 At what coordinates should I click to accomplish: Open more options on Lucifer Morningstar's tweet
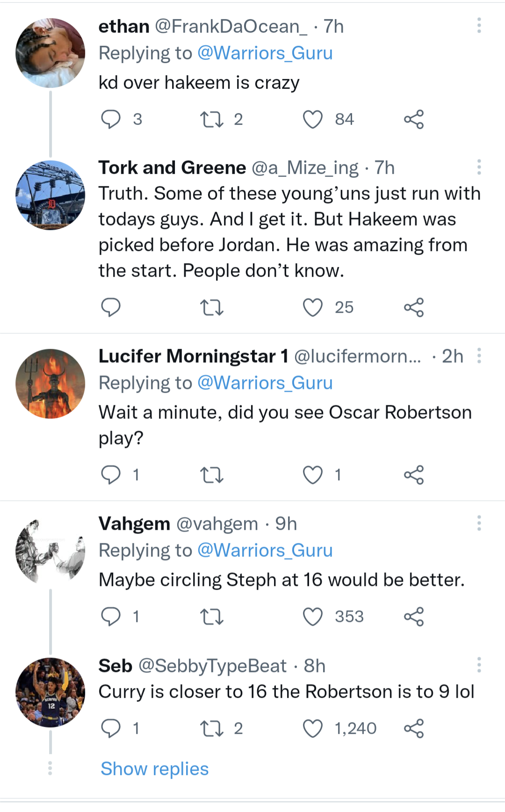479,356
